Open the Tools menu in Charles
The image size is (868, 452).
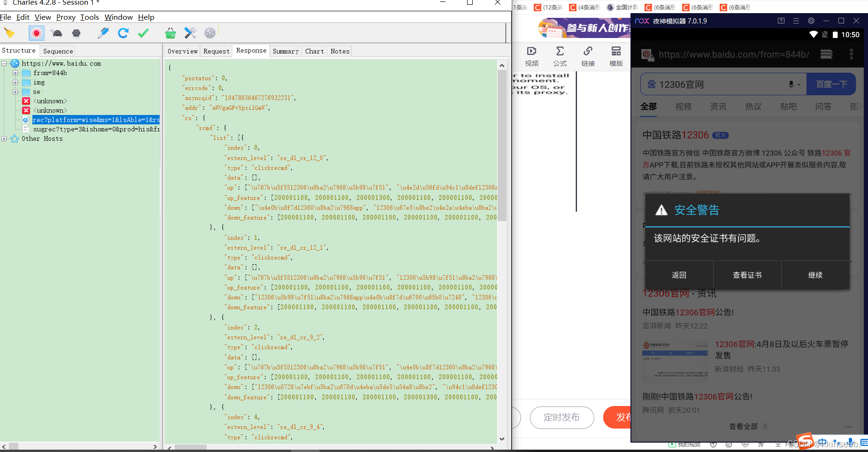coord(90,17)
